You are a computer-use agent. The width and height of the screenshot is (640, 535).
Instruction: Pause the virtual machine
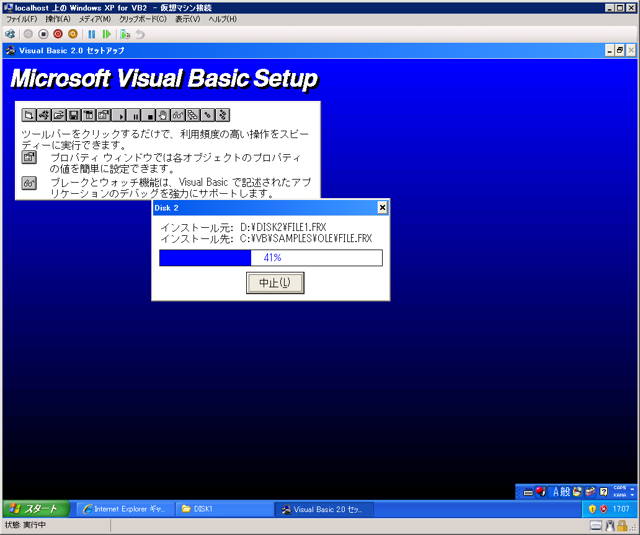point(92,34)
